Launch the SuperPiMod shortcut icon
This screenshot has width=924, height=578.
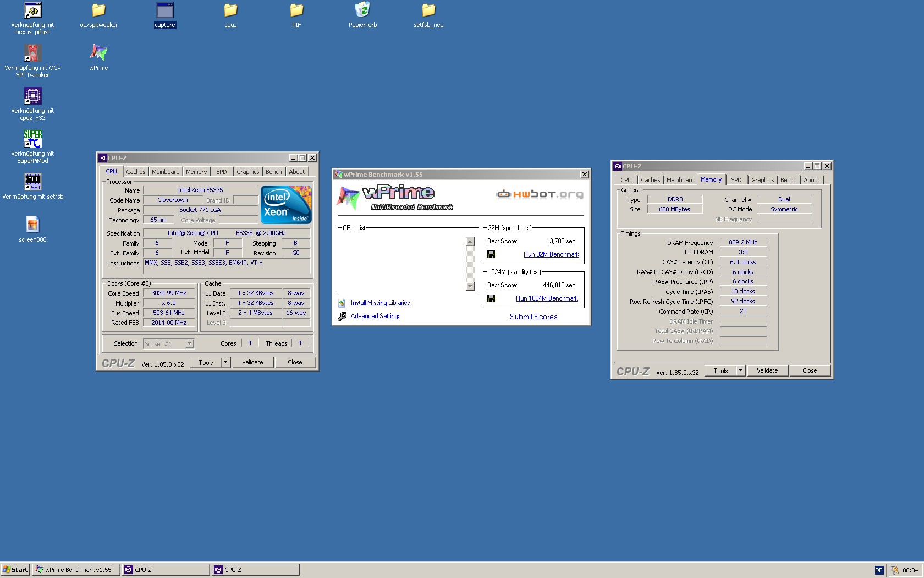pos(32,139)
